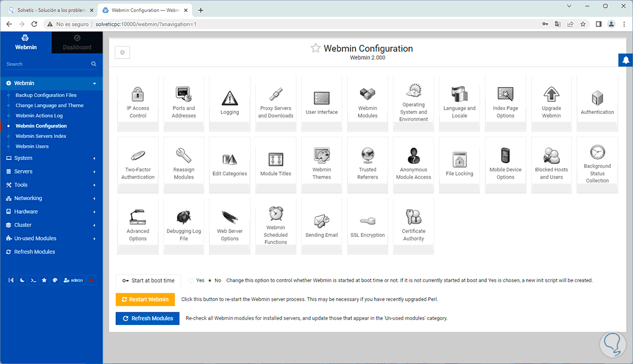
Task: Open module config gear button
Action: click(122, 52)
